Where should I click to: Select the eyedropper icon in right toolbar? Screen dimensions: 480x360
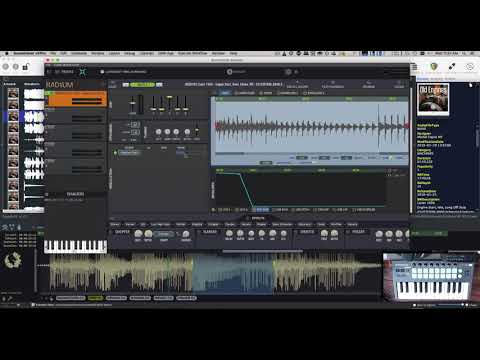452,67
